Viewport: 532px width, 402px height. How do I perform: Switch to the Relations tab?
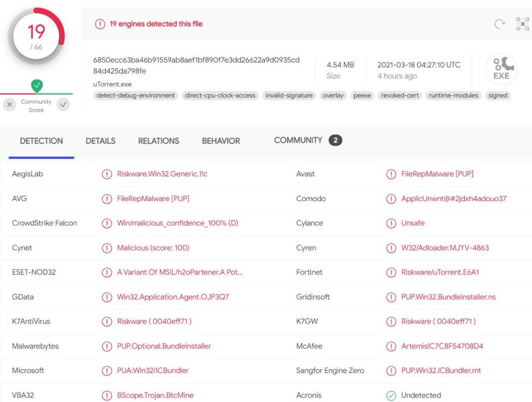(x=158, y=141)
